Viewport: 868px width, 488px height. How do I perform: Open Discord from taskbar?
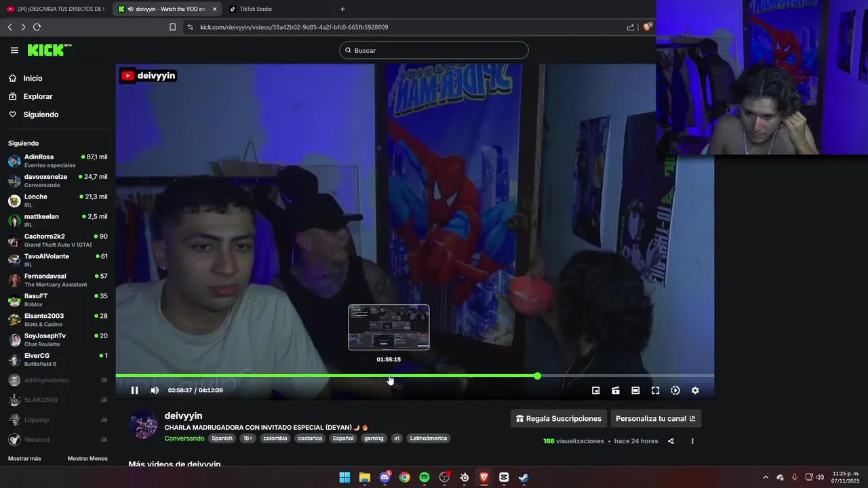pos(384,477)
